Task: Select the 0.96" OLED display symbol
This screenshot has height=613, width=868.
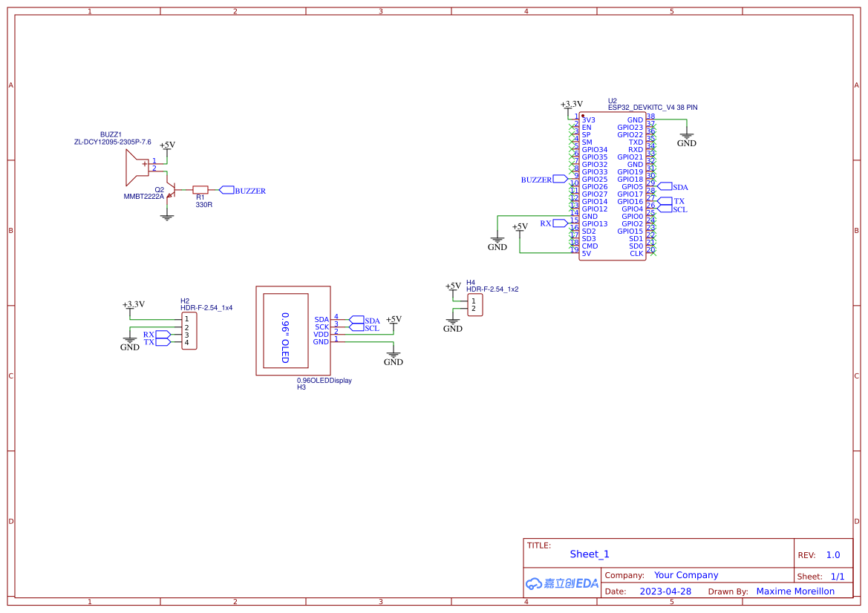Action: click(293, 331)
